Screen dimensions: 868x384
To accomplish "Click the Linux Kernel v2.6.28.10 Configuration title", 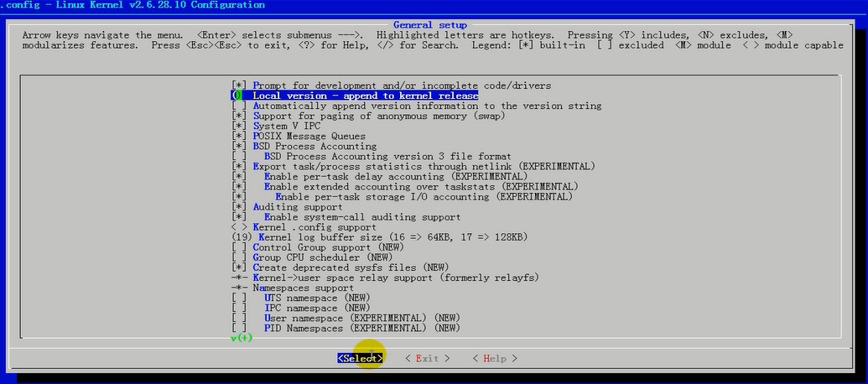I will click(x=160, y=5).
